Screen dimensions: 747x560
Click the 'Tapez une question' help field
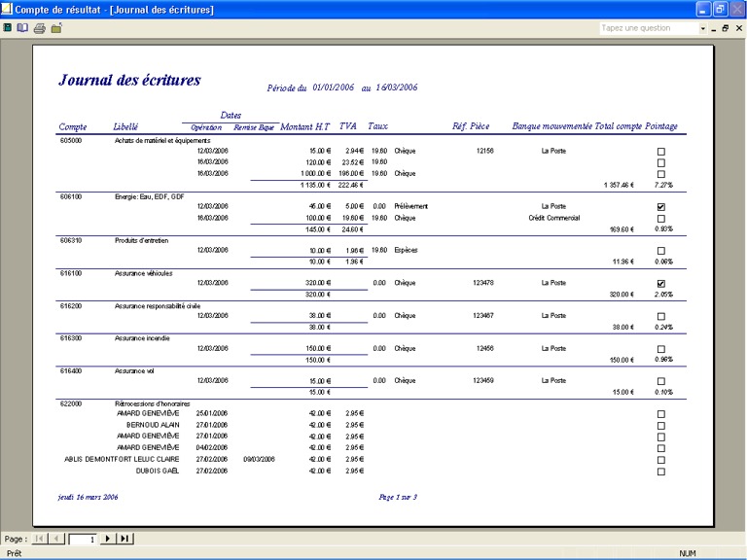coord(649,28)
